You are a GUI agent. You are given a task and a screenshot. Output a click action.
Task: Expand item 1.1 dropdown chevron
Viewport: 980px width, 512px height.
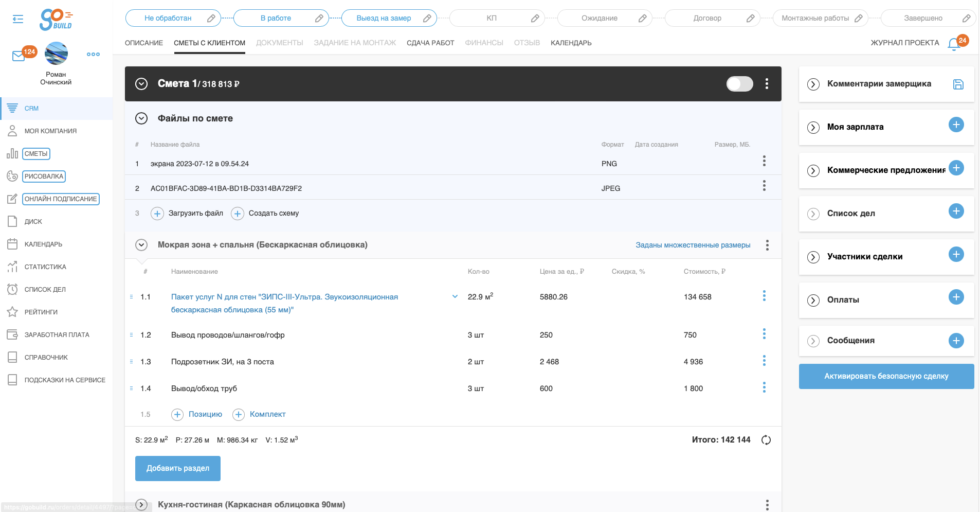click(x=455, y=296)
